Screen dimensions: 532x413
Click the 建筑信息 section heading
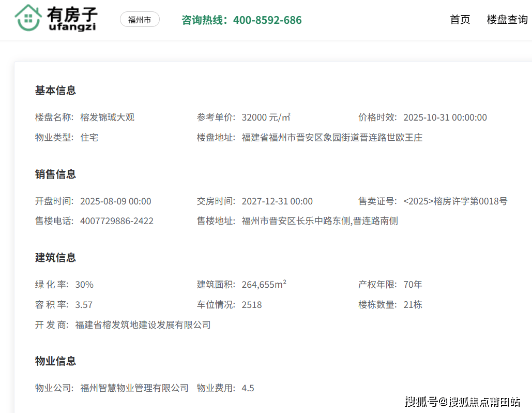point(55,258)
